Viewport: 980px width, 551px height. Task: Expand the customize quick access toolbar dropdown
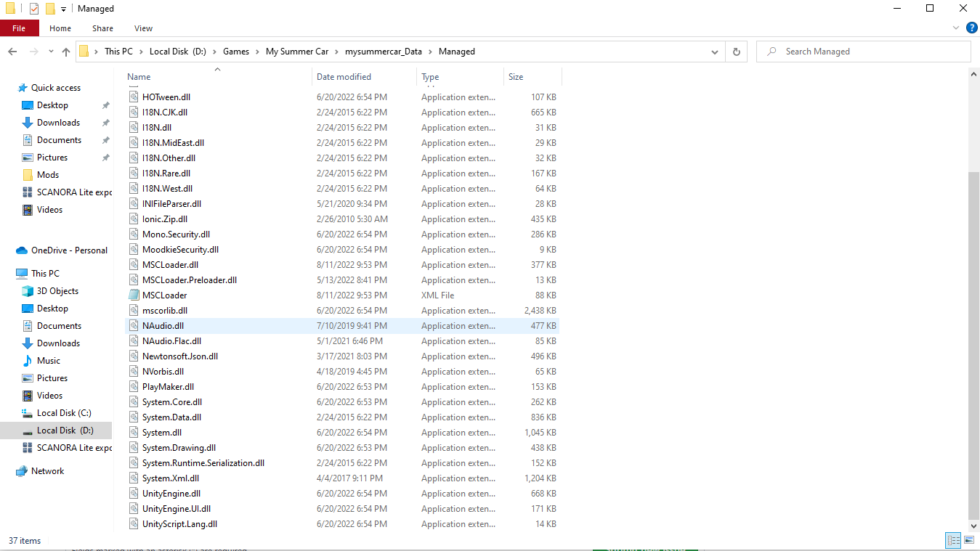click(x=63, y=8)
